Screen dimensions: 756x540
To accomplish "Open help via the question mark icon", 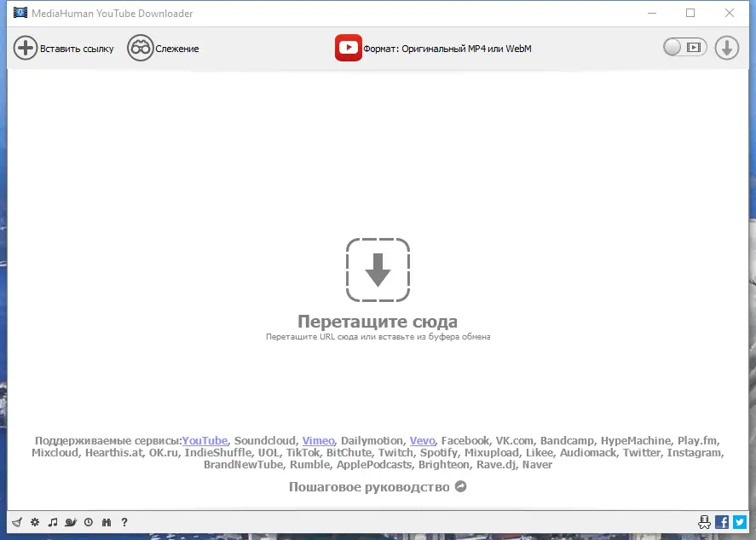I will 124,521.
